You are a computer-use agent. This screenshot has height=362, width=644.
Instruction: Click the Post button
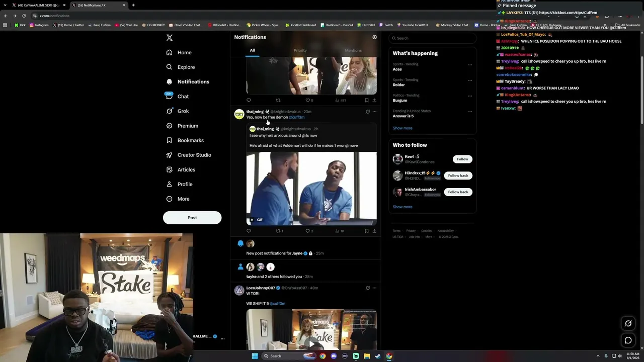[192, 218]
